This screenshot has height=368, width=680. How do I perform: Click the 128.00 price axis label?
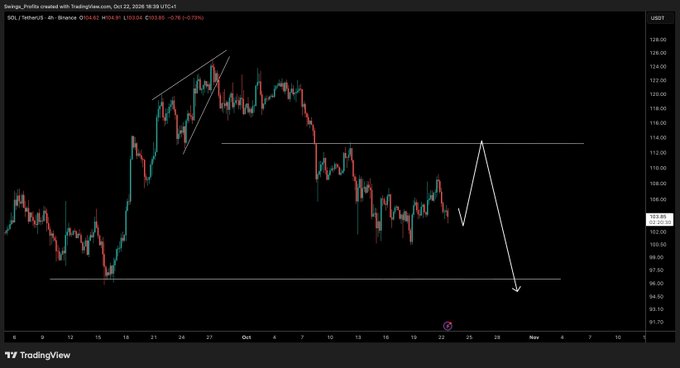[x=657, y=40]
